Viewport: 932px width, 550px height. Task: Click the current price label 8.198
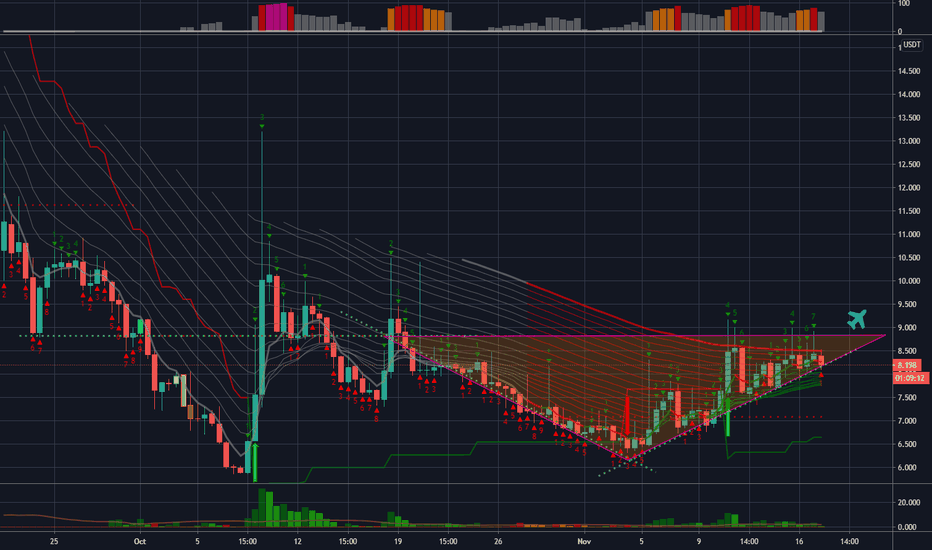pos(907,365)
